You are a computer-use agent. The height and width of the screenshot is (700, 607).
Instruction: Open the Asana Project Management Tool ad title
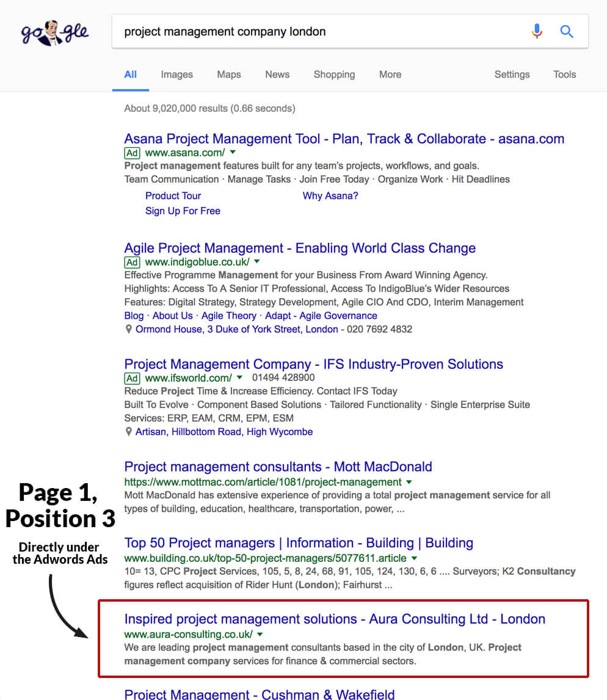pos(344,139)
